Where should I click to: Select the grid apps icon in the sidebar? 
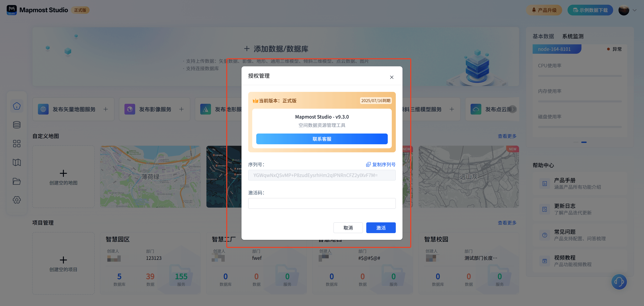17,143
